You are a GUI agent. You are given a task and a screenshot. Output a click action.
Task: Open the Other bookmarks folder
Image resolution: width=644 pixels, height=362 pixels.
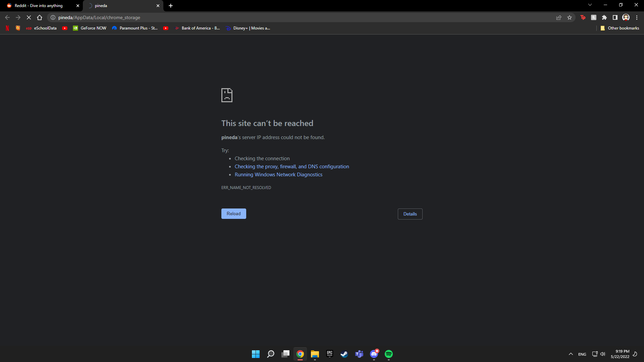click(x=620, y=28)
